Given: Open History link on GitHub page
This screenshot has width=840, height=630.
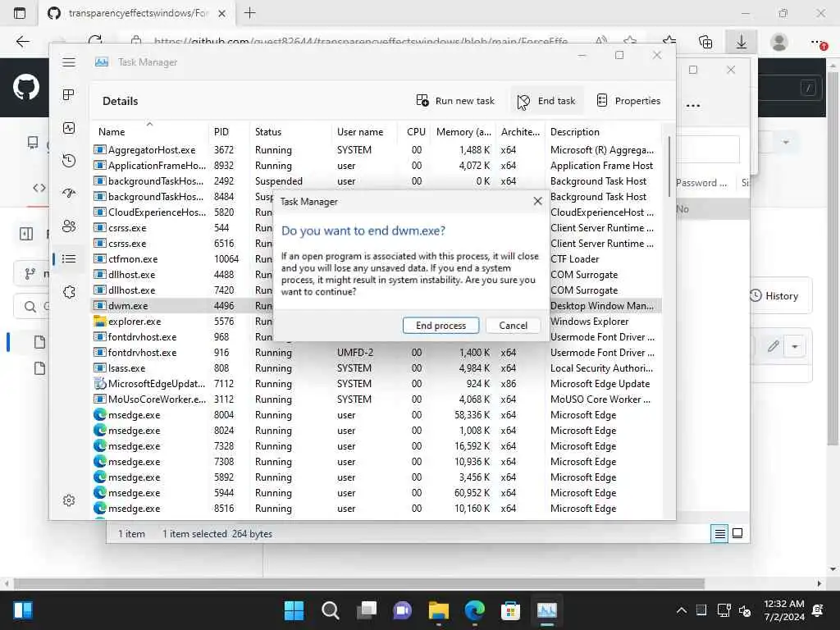Looking at the screenshot, I should click(x=774, y=295).
